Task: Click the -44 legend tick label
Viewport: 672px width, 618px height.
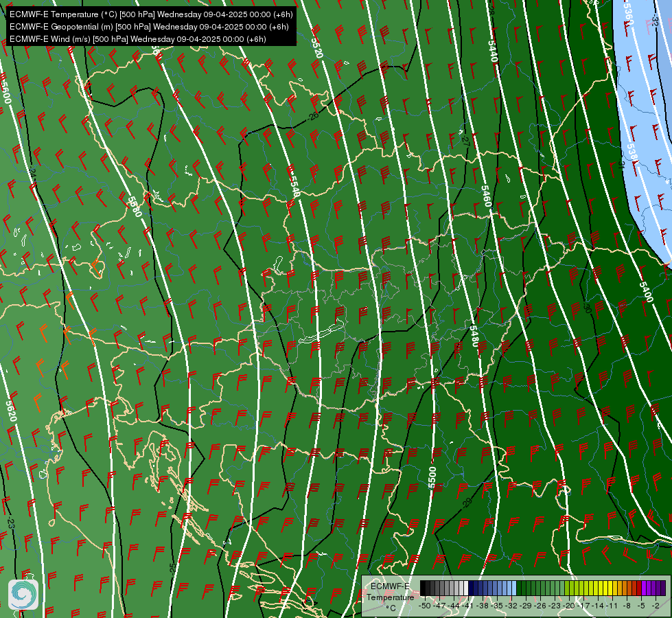Action: tap(454, 606)
